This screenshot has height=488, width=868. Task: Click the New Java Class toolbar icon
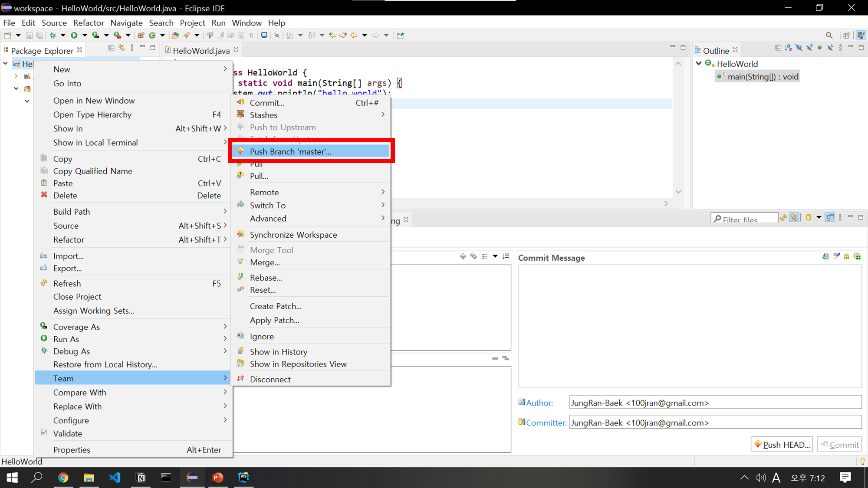(x=152, y=35)
